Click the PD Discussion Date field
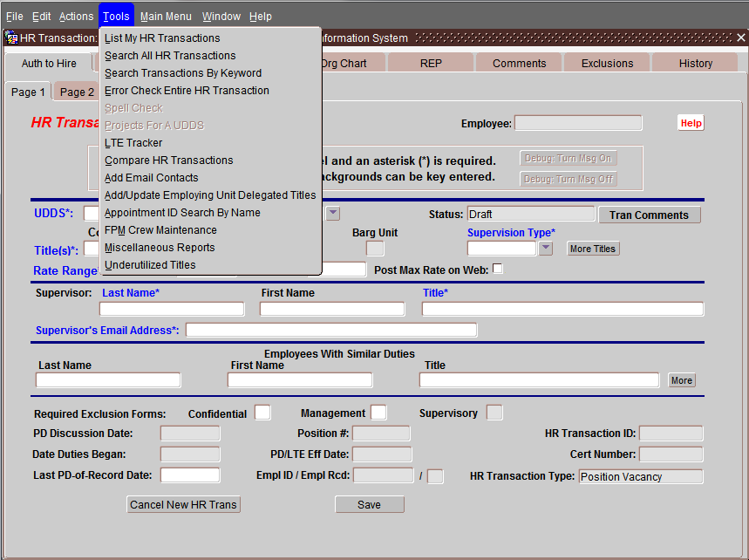Image resolution: width=749 pixels, height=560 pixels. coord(190,434)
